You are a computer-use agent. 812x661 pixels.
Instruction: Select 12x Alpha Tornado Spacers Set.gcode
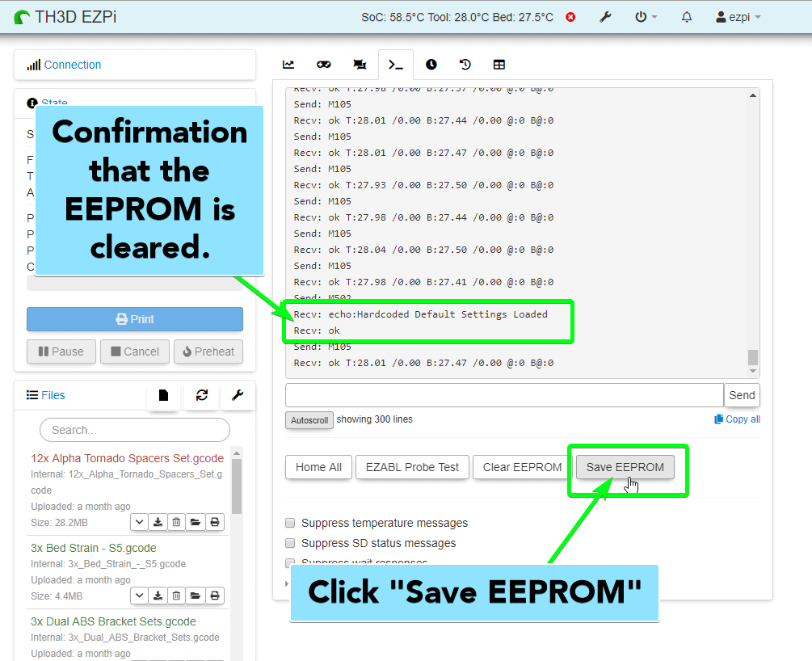coord(127,458)
